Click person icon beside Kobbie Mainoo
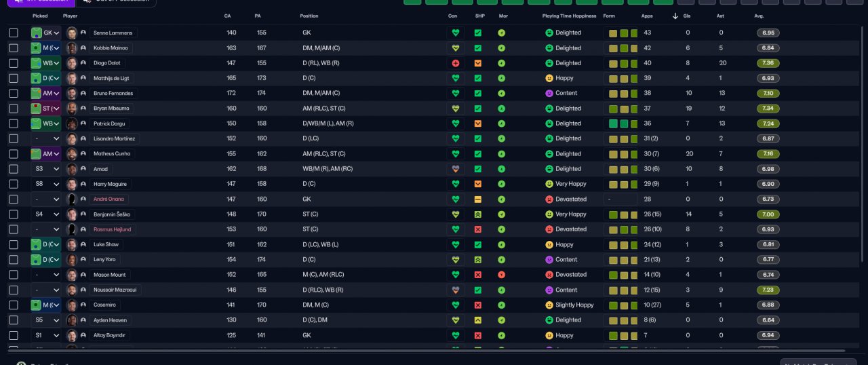The width and height of the screenshot is (868, 365). pos(83,48)
